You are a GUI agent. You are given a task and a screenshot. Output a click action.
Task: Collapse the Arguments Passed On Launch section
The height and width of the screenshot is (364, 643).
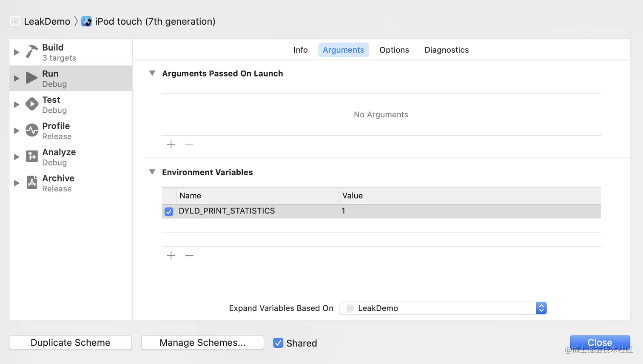tap(152, 73)
